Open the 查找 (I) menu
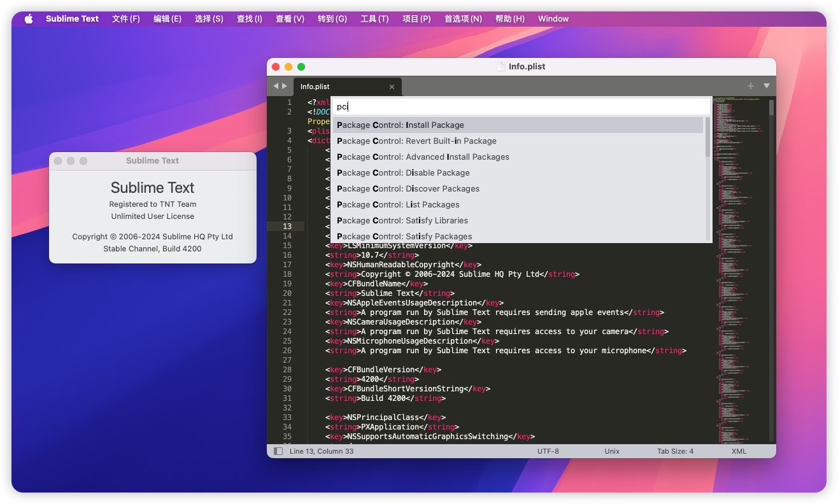Screen dimensions: 838x504 click(x=250, y=18)
